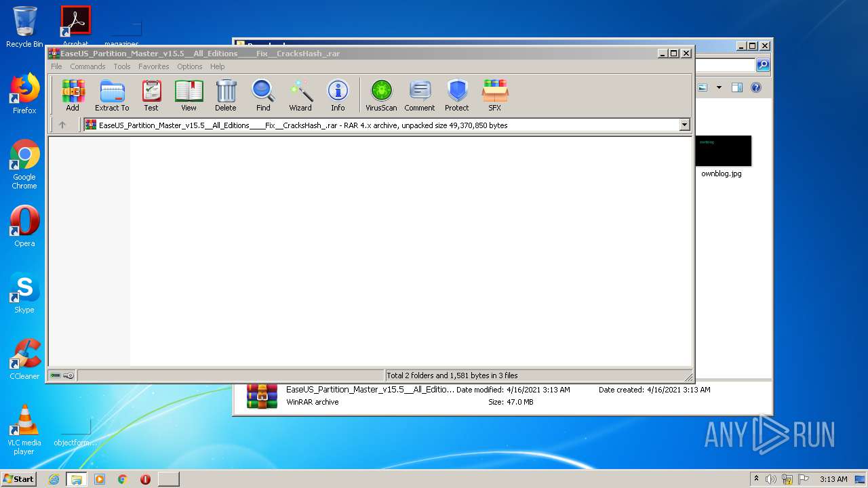This screenshot has height=488, width=868.
Task: Expand the archive path dropdown arrow
Action: (x=684, y=125)
